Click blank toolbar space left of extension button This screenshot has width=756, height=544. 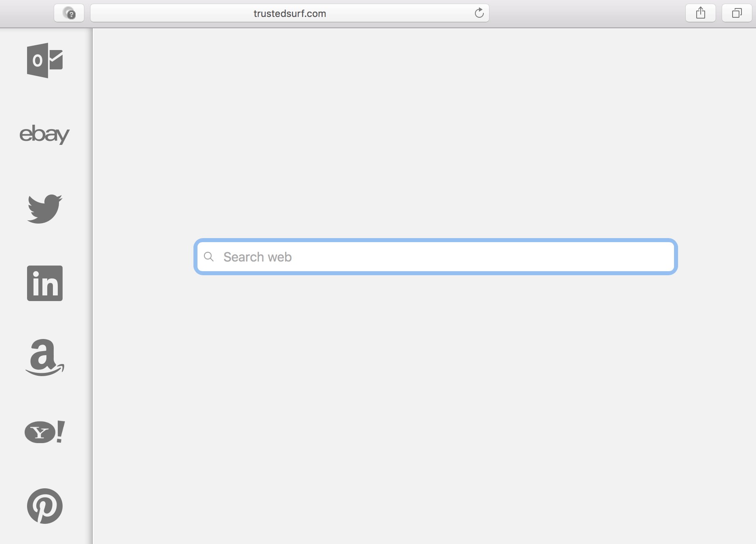point(26,13)
